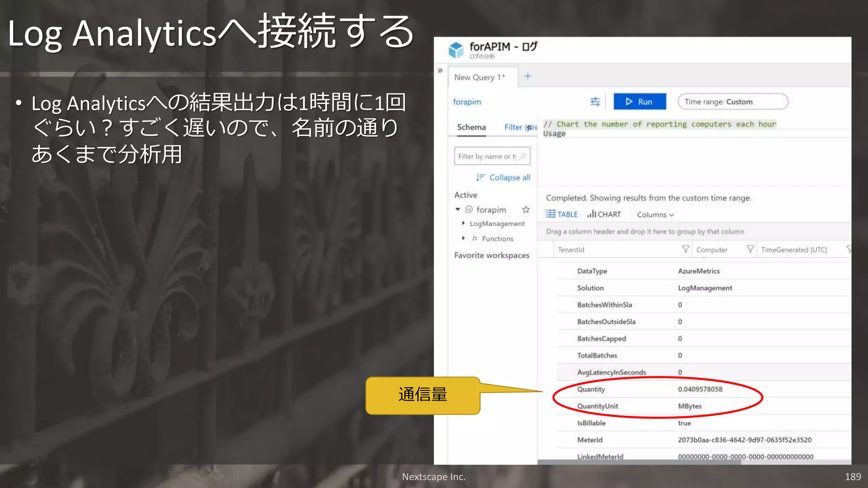The image size is (868, 488).
Task: Expand the LogManagement tree node
Action: click(x=463, y=223)
